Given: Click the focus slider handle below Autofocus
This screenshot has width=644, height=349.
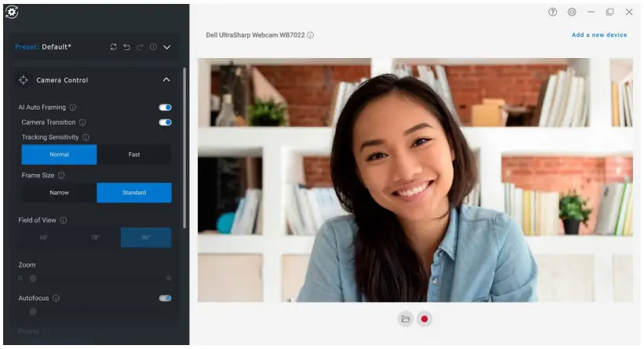Looking at the screenshot, I should point(33,311).
